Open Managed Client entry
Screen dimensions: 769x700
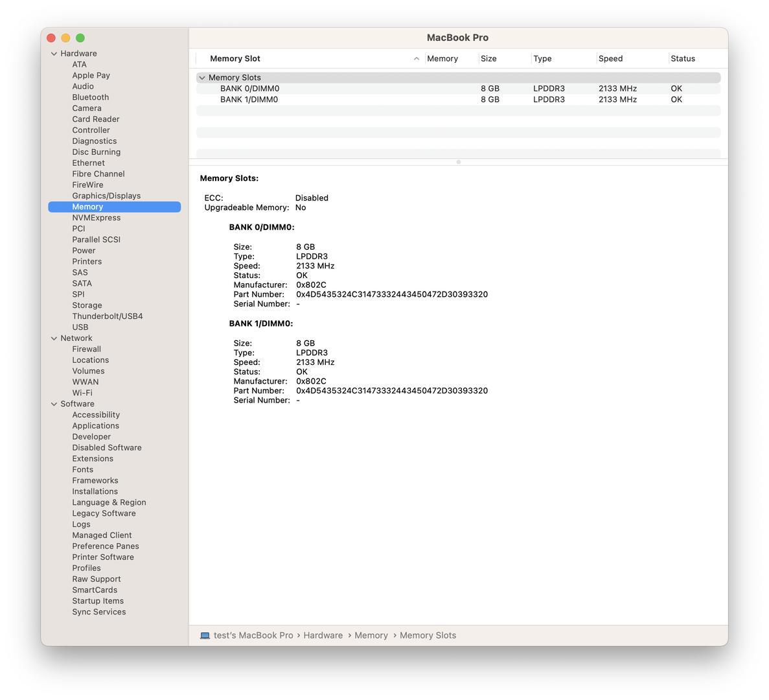(x=102, y=535)
